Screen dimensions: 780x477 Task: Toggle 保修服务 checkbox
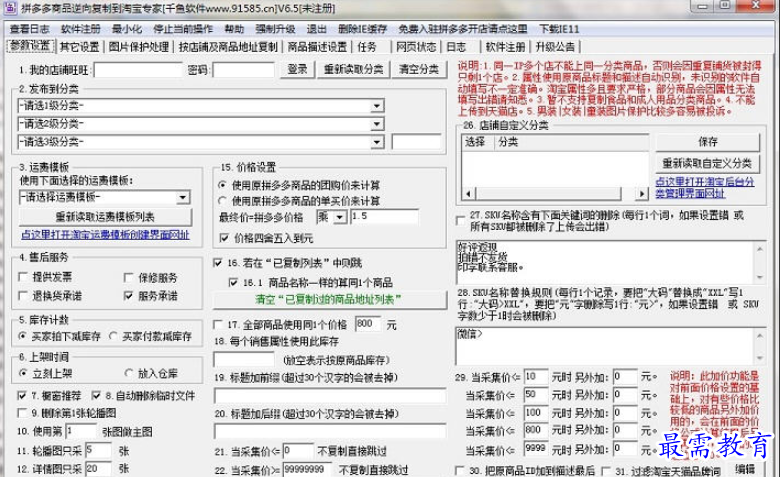pos(128,277)
